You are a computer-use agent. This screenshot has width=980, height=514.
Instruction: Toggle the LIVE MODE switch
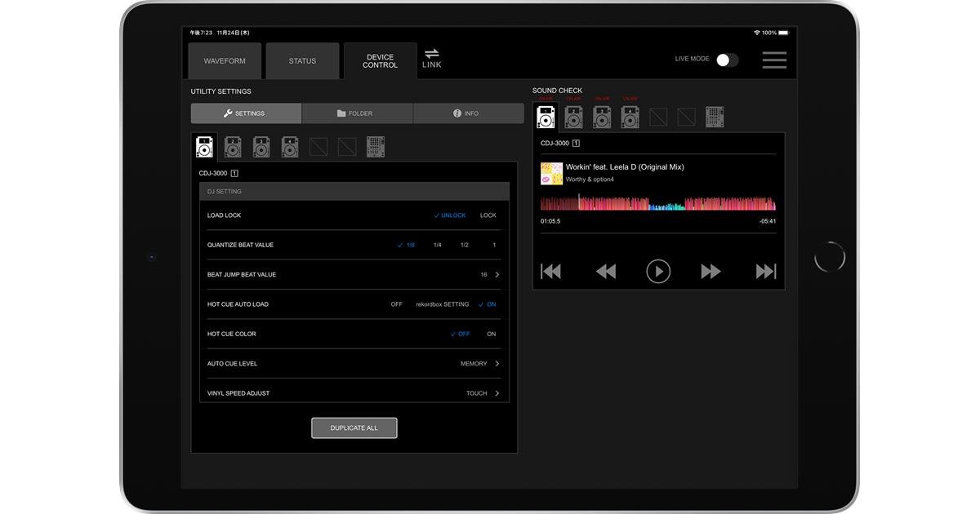coord(727,60)
